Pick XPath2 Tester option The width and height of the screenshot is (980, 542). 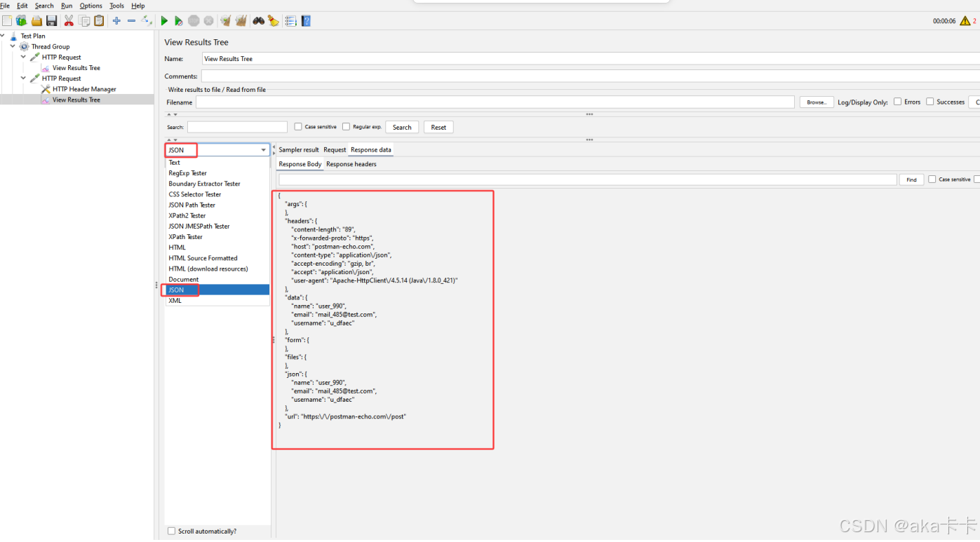pyautogui.click(x=217, y=216)
